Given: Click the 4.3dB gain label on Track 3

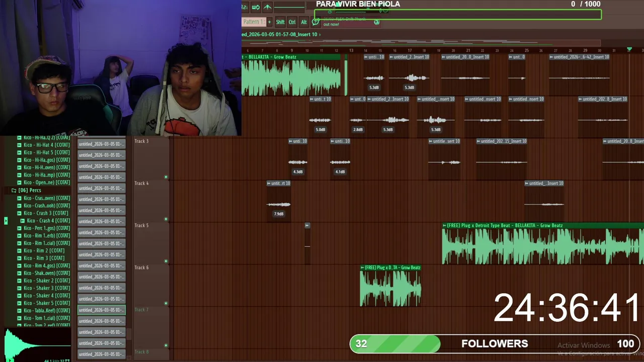Looking at the screenshot, I should pyautogui.click(x=298, y=171).
